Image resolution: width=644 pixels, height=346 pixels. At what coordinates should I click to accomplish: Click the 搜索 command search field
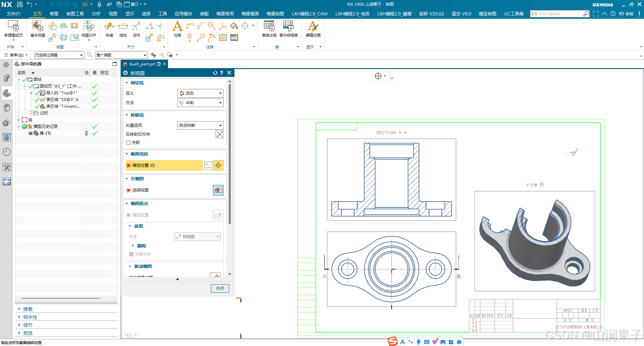tap(556, 14)
